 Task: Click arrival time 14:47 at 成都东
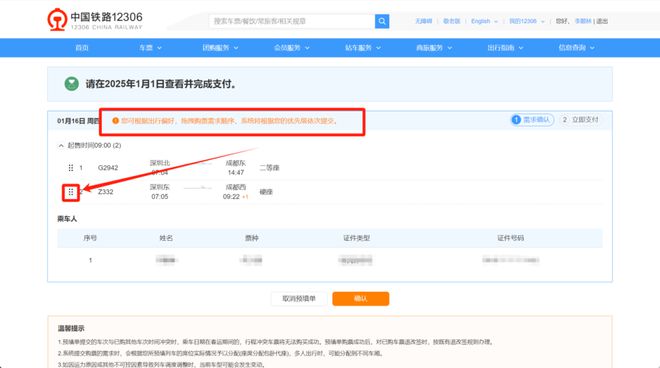236,173
